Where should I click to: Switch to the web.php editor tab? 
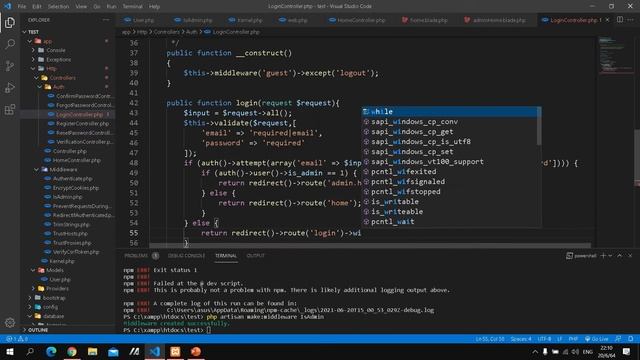(294, 20)
